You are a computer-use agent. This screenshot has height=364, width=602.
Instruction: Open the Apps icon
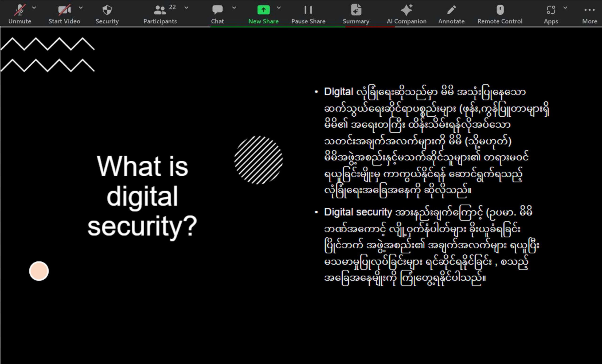tap(551, 10)
